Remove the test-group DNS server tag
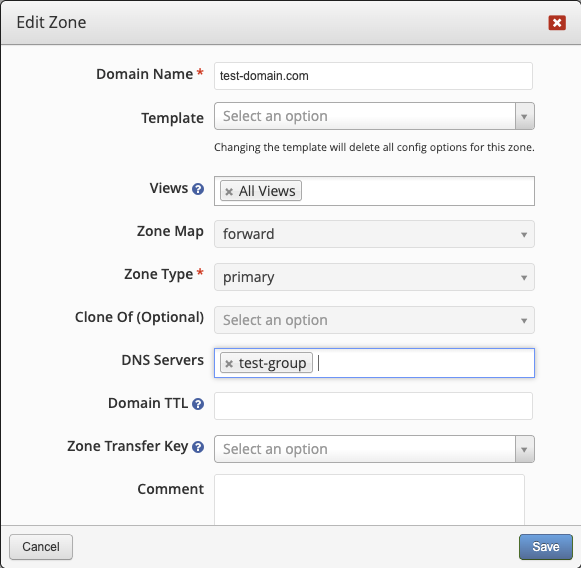Image resolution: width=581 pixels, height=568 pixels. tap(229, 363)
